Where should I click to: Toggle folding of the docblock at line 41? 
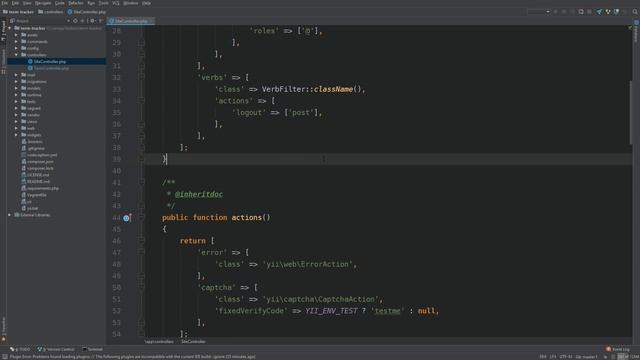[x=141, y=182]
